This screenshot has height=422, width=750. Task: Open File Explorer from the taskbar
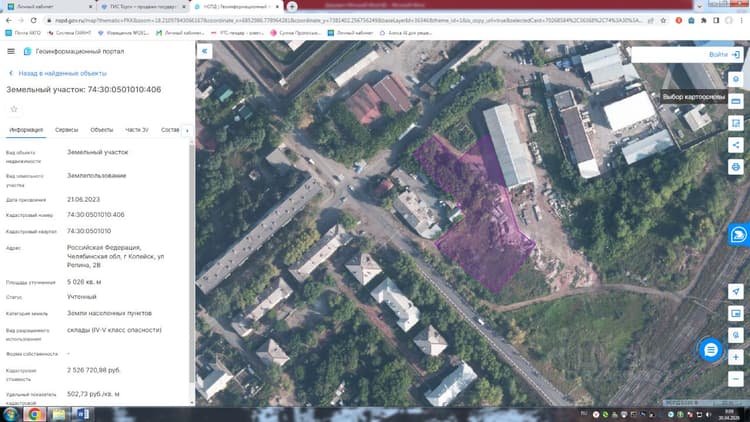tap(58, 414)
